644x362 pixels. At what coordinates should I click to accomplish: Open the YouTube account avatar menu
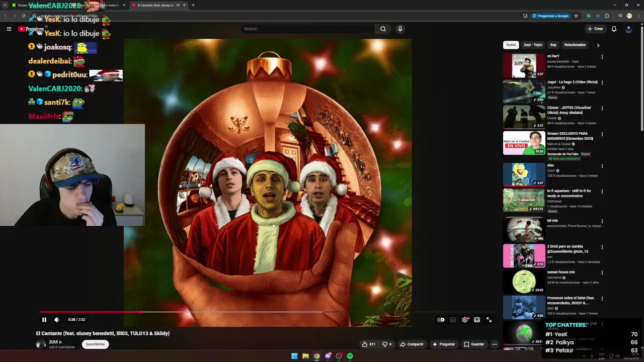628,29
